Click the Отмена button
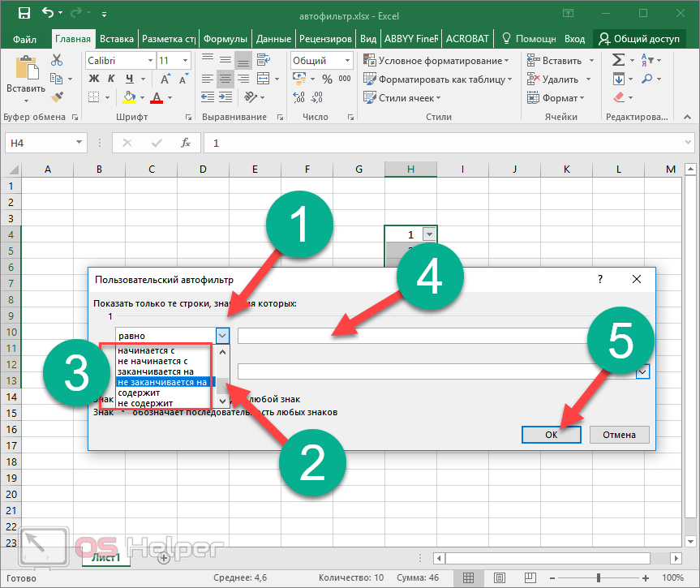The width and height of the screenshot is (700, 588). [x=618, y=434]
